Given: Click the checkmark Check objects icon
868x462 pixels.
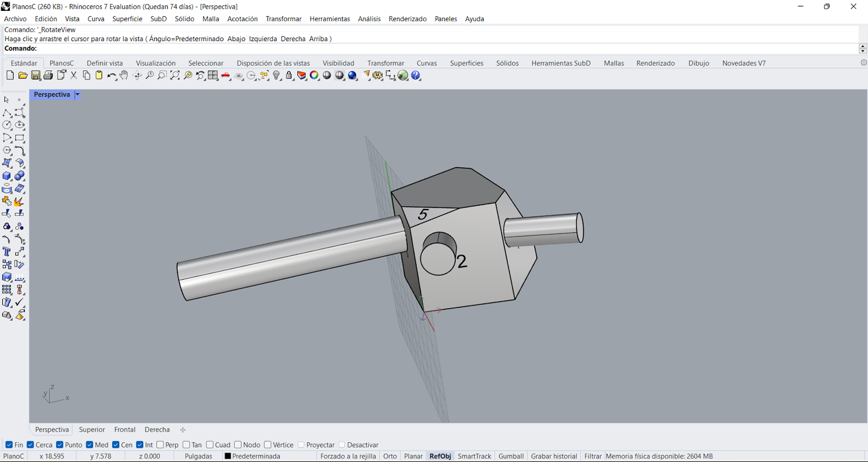Looking at the screenshot, I should coord(20,302).
